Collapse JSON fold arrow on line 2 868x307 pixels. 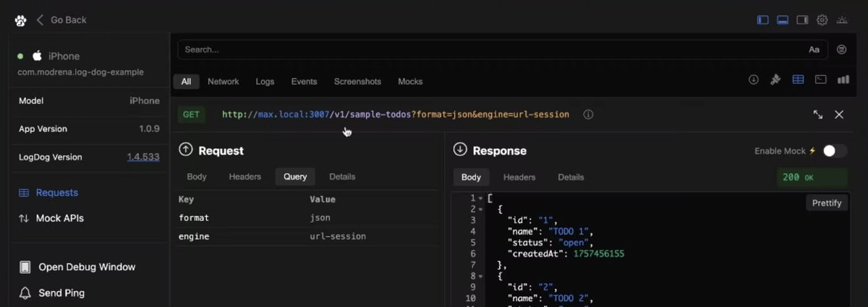tap(480, 209)
